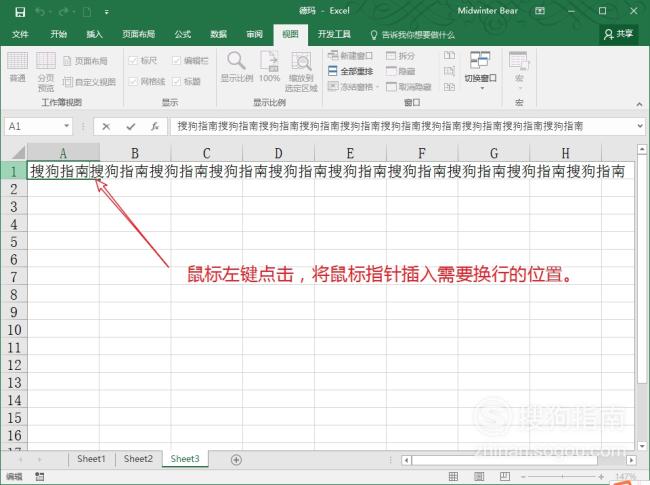Click the Tell me what to do box

pyautogui.click(x=413, y=35)
